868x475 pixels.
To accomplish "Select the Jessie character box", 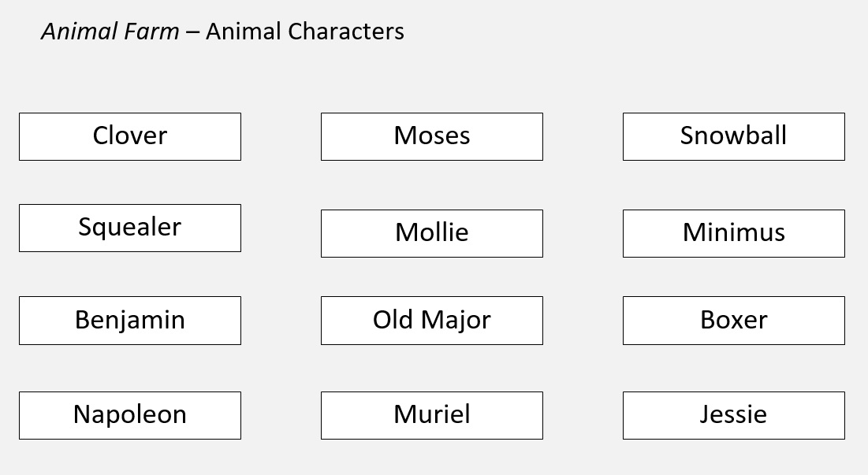I will [733, 415].
